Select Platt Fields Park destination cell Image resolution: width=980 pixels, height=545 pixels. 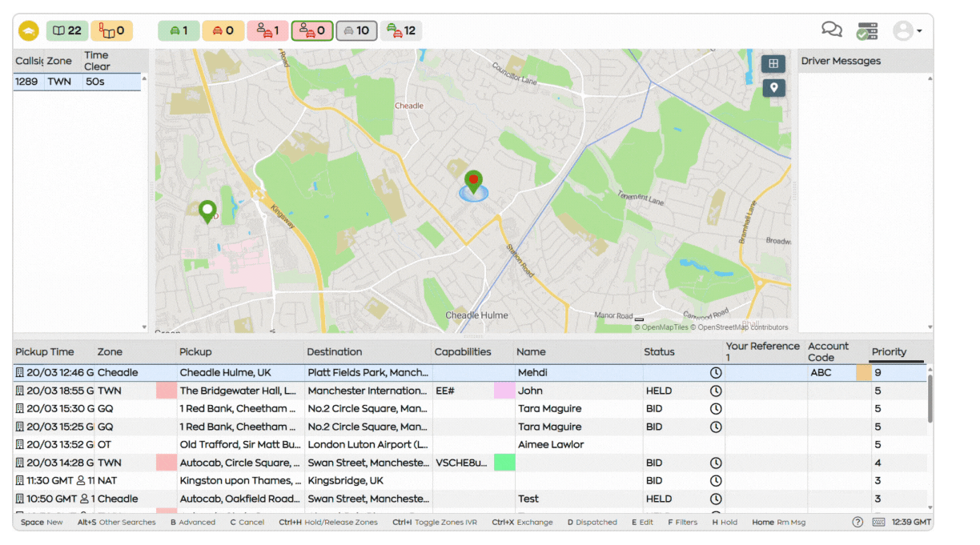click(x=369, y=373)
